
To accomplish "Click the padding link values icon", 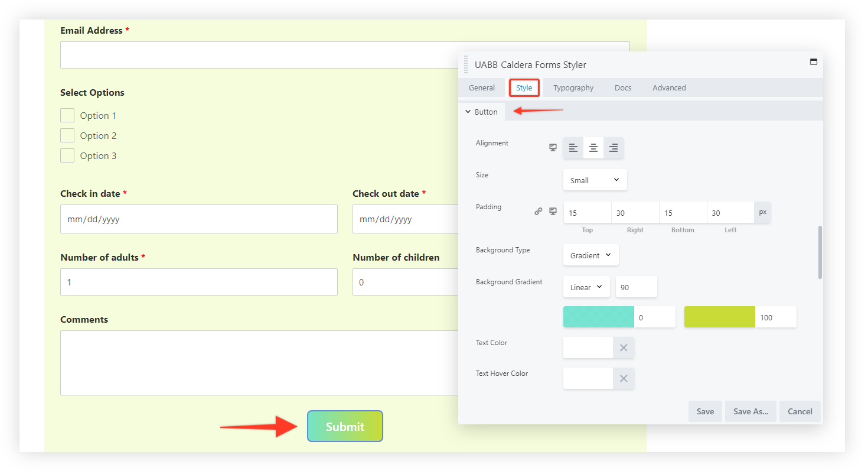I will tap(538, 212).
